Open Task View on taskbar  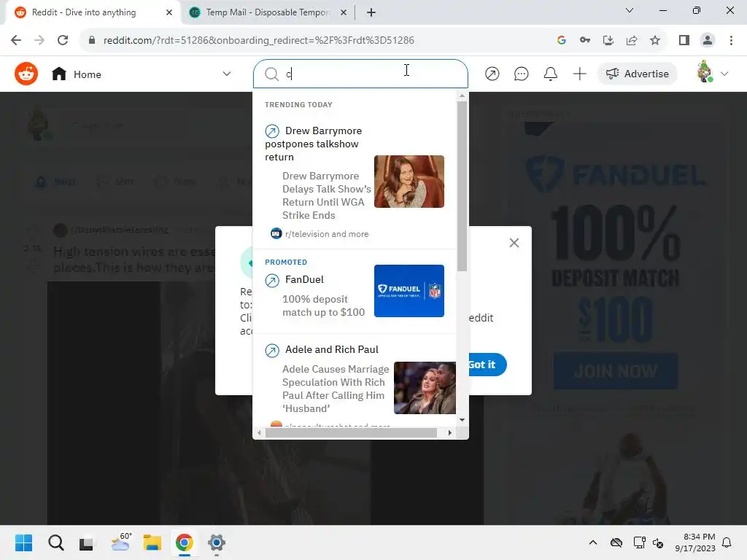point(86,543)
